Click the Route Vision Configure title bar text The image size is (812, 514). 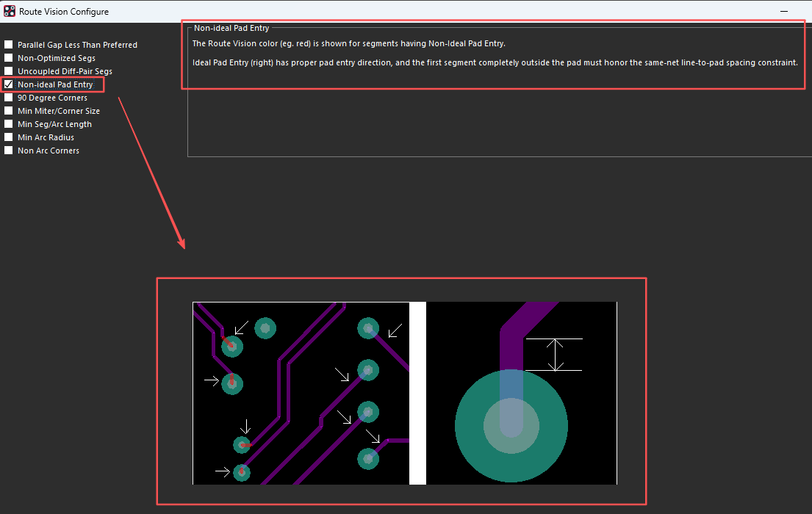pyautogui.click(x=64, y=12)
